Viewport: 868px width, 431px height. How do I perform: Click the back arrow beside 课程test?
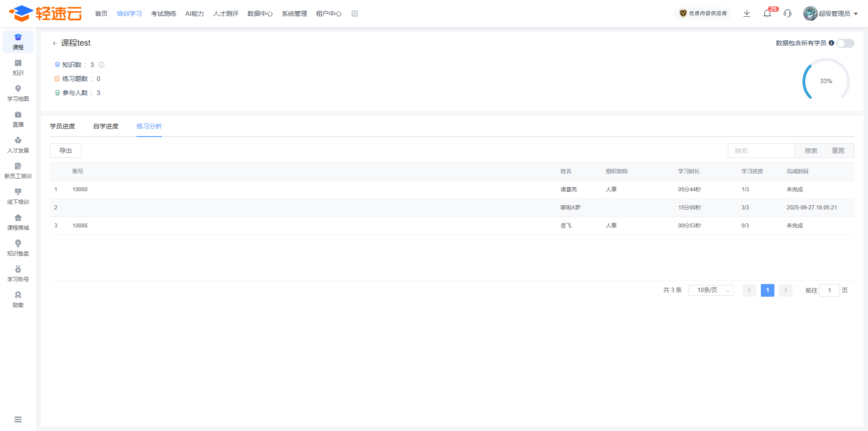(55, 43)
